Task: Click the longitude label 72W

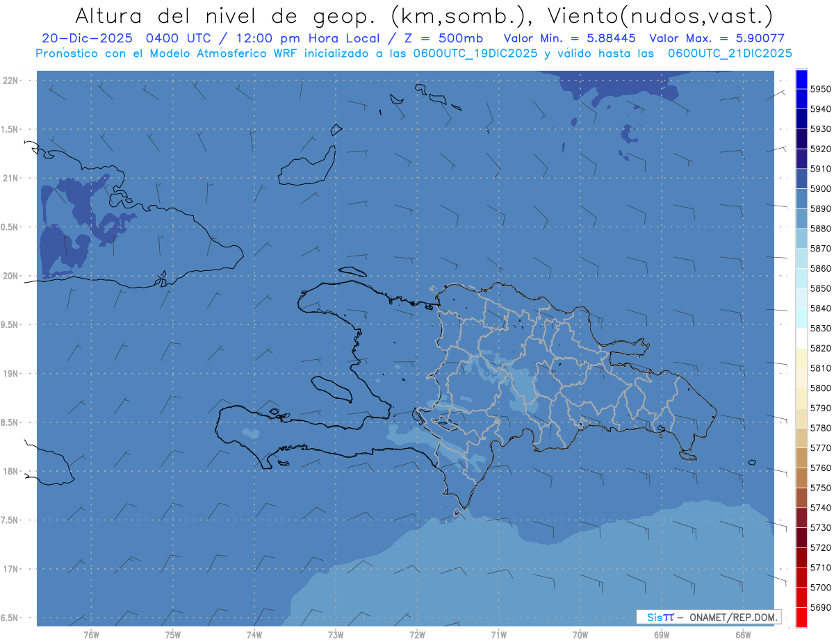Action: tap(418, 635)
